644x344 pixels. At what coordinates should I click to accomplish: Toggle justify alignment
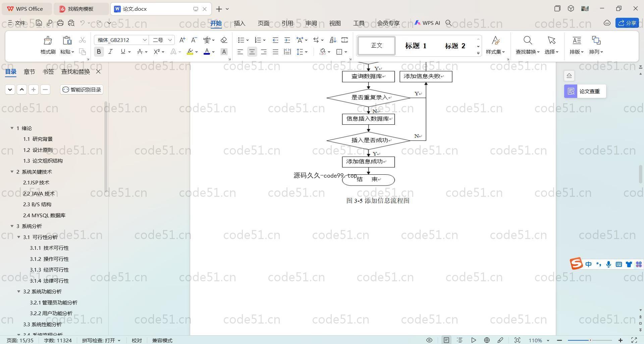275,52
